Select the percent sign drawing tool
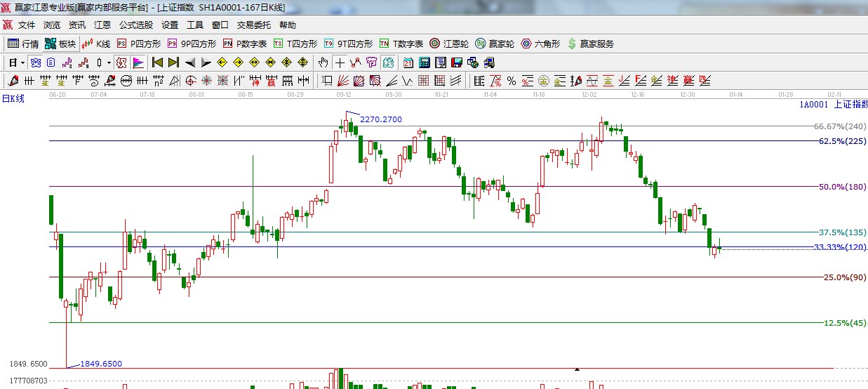The width and height of the screenshot is (868, 389). click(512, 81)
